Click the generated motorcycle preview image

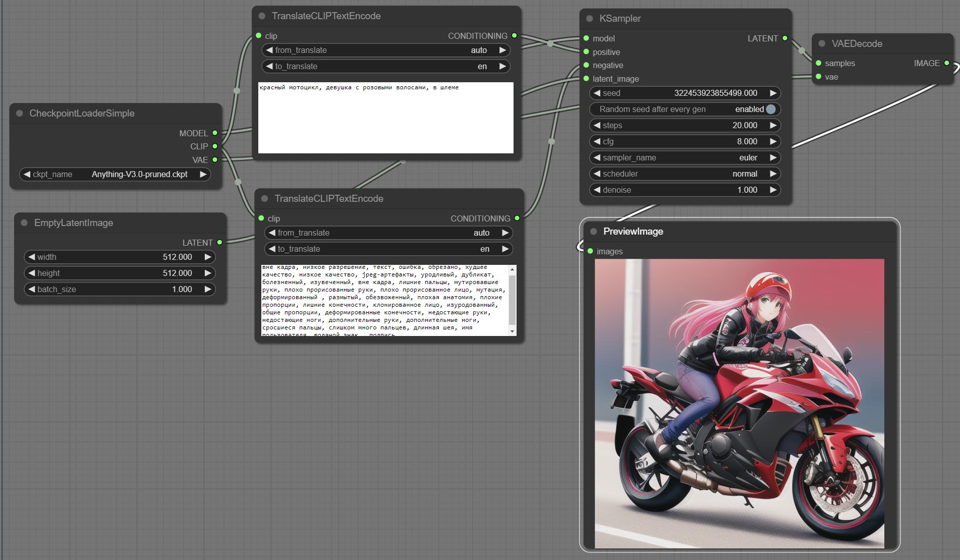(x=739, y=404)
